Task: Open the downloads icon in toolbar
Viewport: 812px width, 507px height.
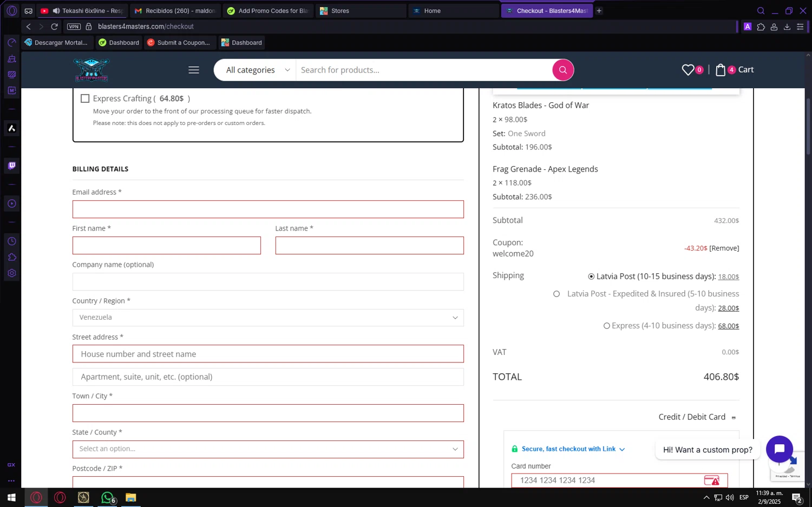Action: pos(787,27)
